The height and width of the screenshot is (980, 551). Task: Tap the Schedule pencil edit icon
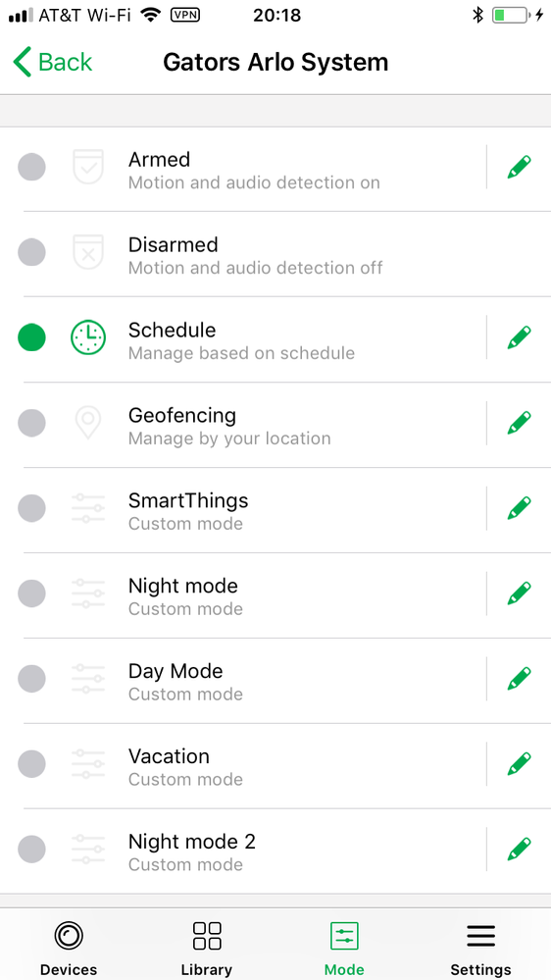pyautogui.click(x=520, y=337)
